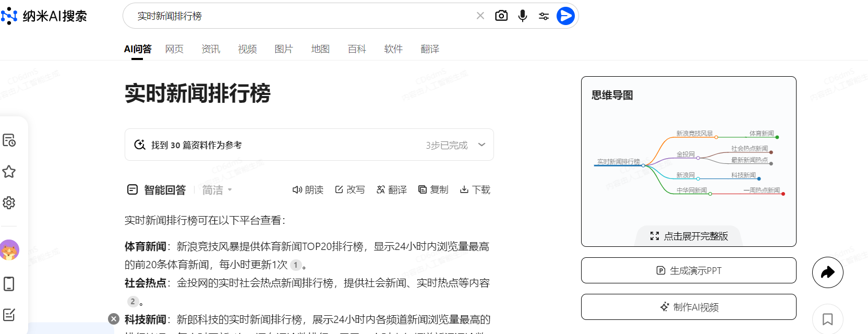868x334 pixels.
Task: Download the answer with 下载
Action: [475, 189]
